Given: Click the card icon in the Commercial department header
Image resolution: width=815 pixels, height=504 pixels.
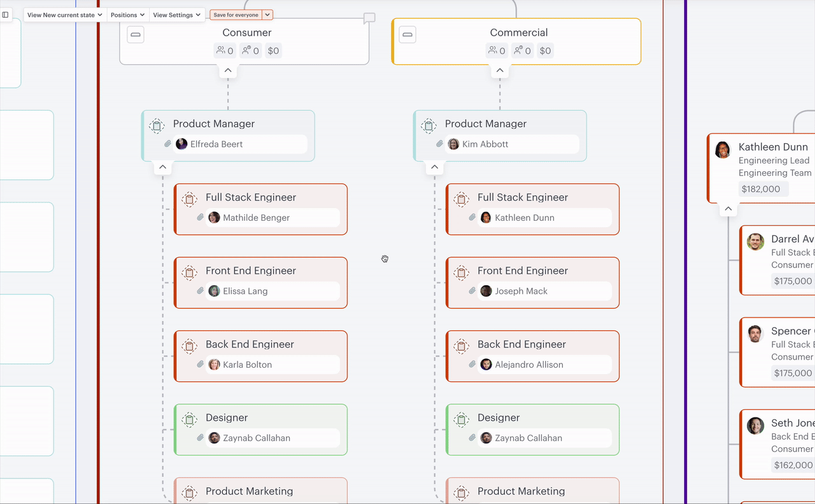Looking at the screenshot, I should [x=407, y=35].
